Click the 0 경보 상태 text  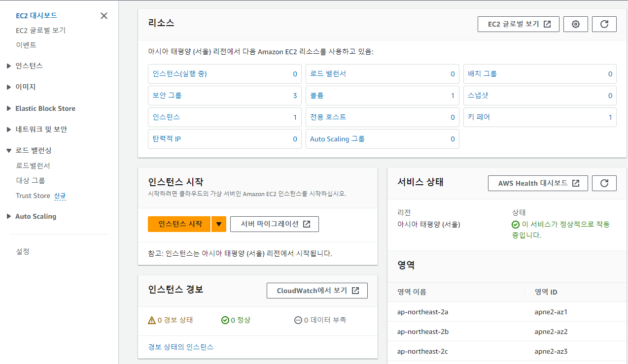175,320
